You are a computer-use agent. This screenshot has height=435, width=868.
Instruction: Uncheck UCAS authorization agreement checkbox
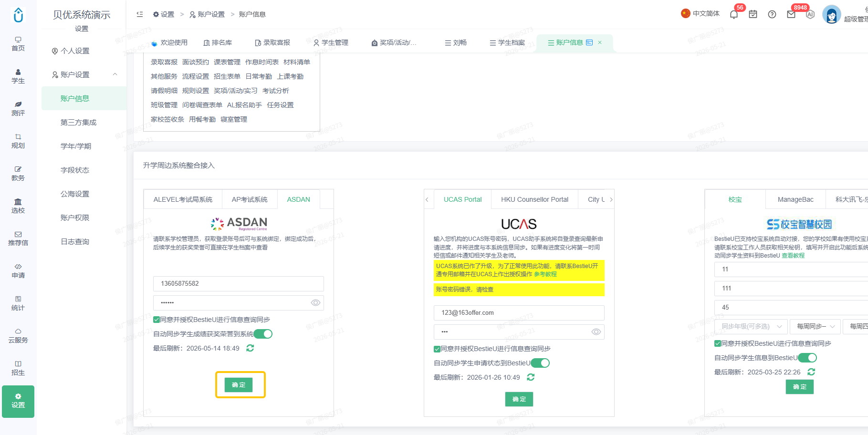pos(437,349)
